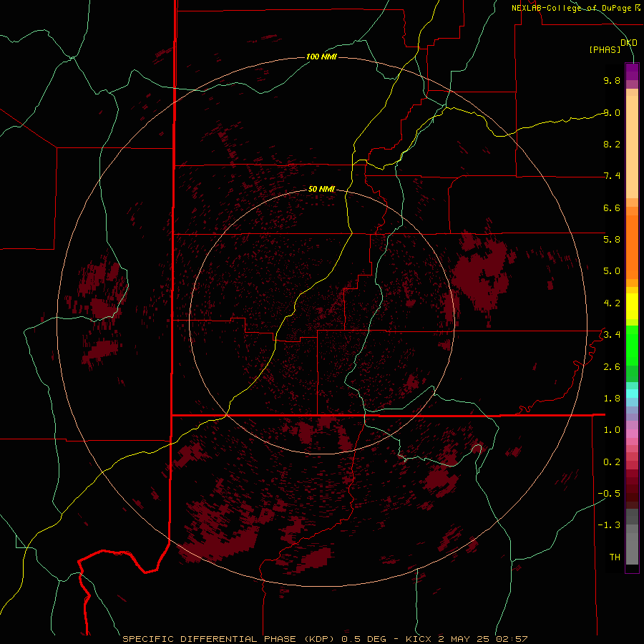
Task: Pick the yellow band beside 4.2
Action: [632, 306]
